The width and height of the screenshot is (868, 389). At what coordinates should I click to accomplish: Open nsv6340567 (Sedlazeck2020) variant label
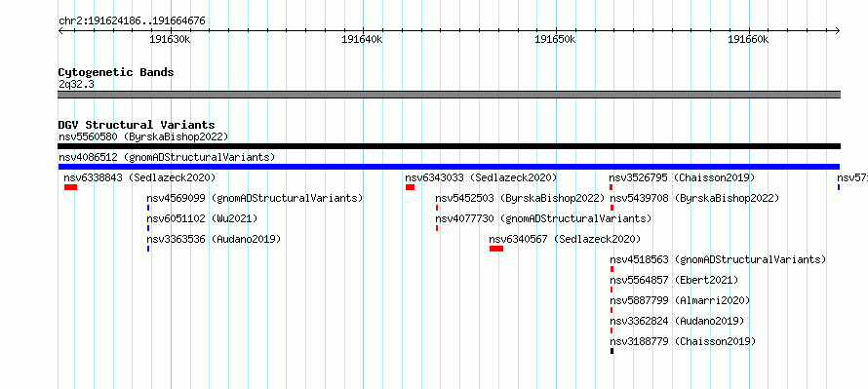click(566, 239)
